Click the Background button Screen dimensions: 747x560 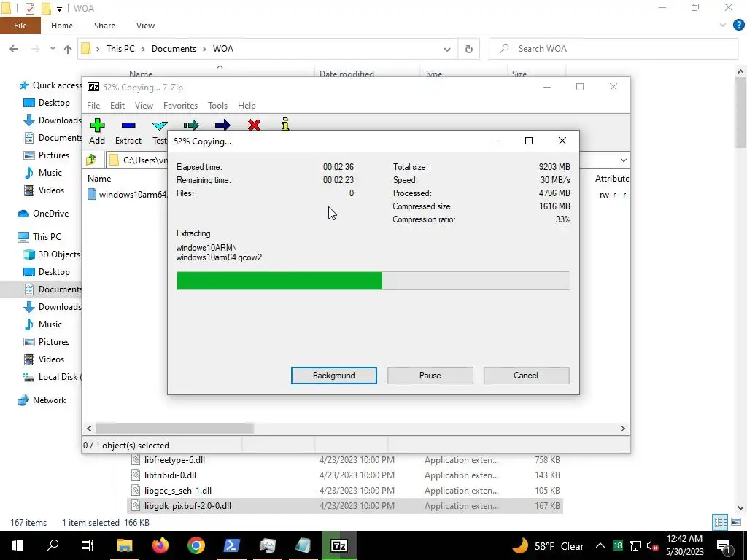pos(334,376)
